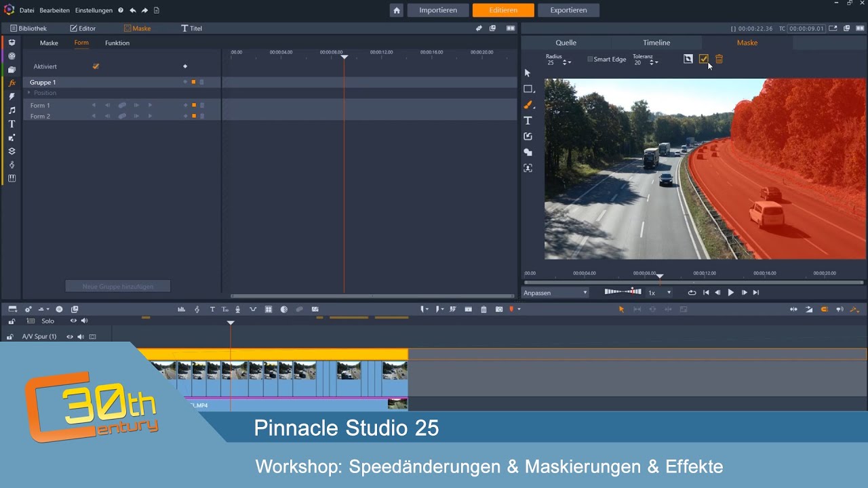The image size is (868, 488).
Task: Mute the Solo track speaker
Action: point(84,321)
